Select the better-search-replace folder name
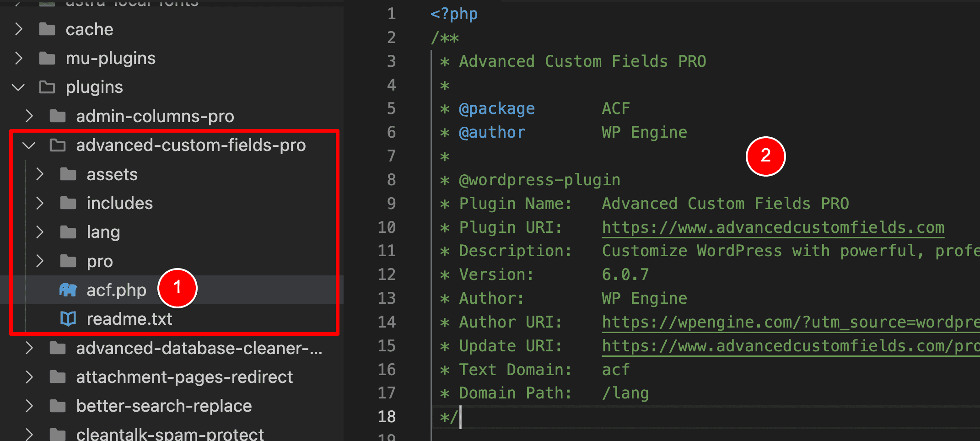980x441 pixels. (x=164, y=406)
